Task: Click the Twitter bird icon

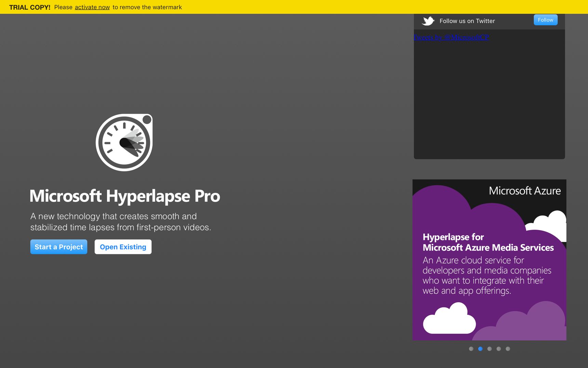Action: point(428,21)
